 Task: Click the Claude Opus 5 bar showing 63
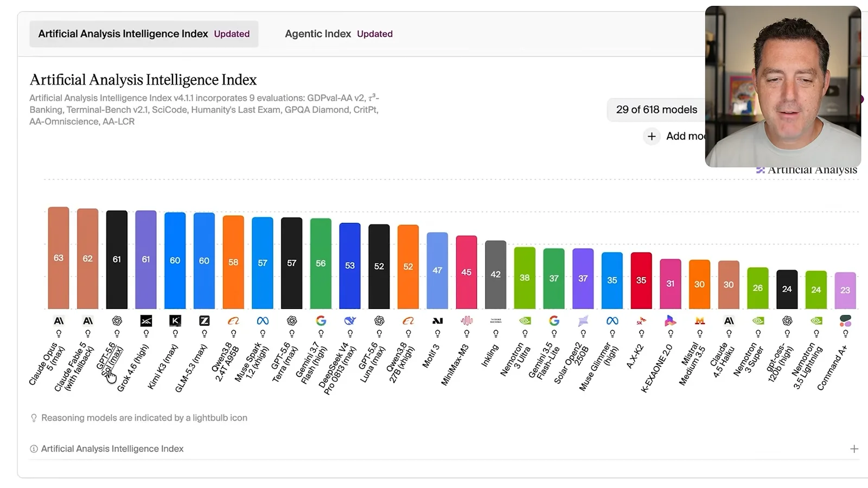pos(59,258)
